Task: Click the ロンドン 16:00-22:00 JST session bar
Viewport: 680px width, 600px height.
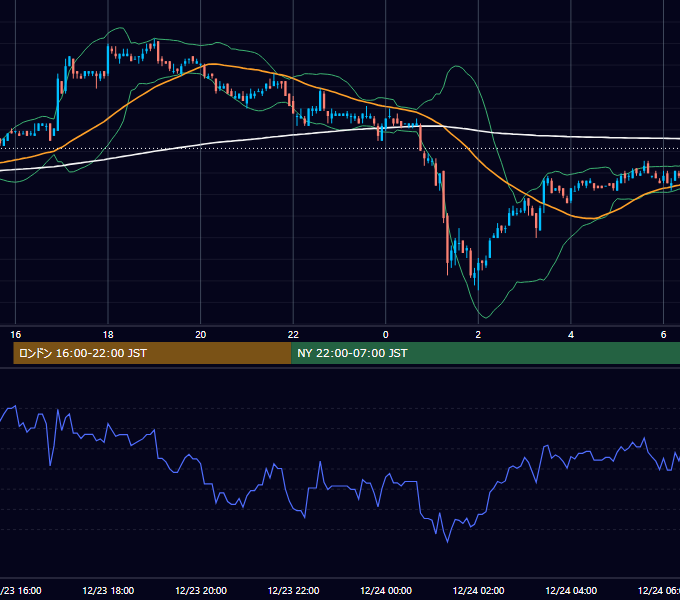Action: (152, 353)
